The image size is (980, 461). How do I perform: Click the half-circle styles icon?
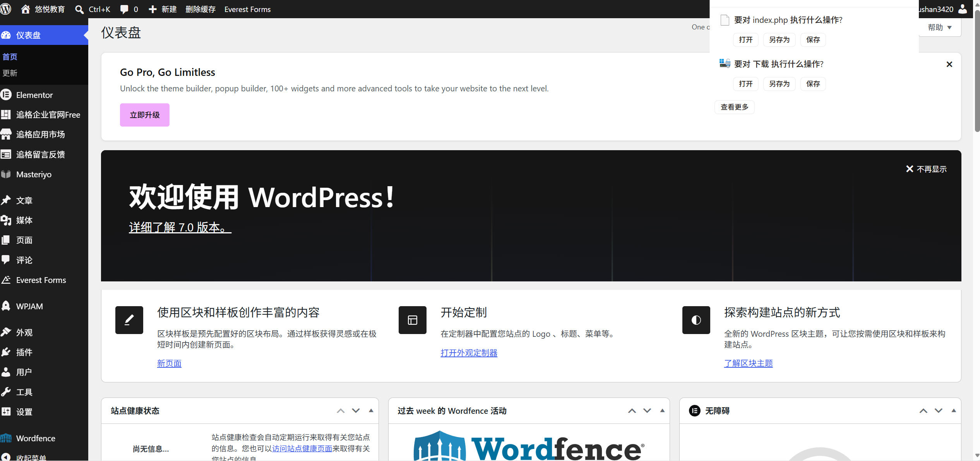696,320
